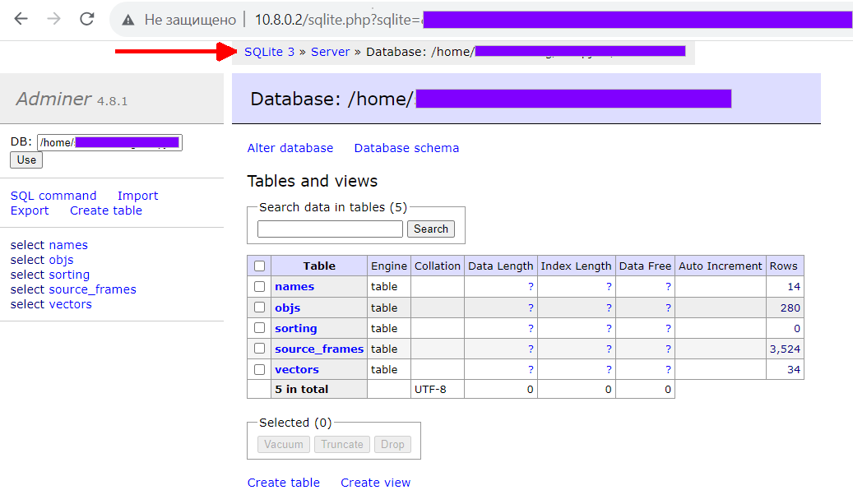853x504 pixels.
Task: Focus the search data in tables field
Action: tap(330, 229)
